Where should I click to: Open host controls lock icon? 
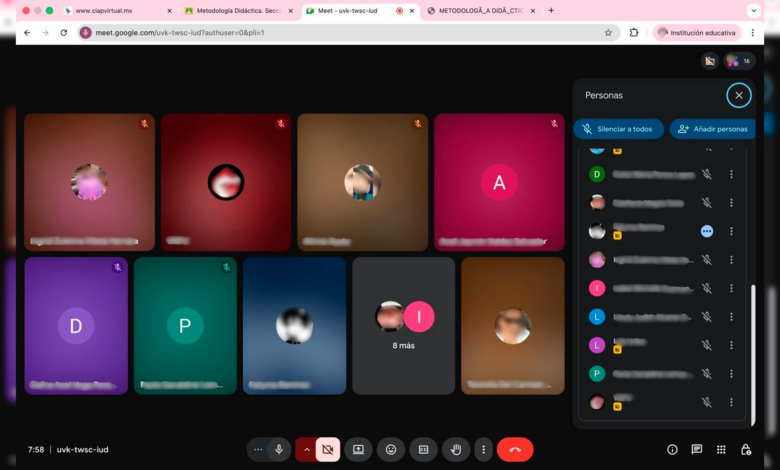(x=746, y=450)
